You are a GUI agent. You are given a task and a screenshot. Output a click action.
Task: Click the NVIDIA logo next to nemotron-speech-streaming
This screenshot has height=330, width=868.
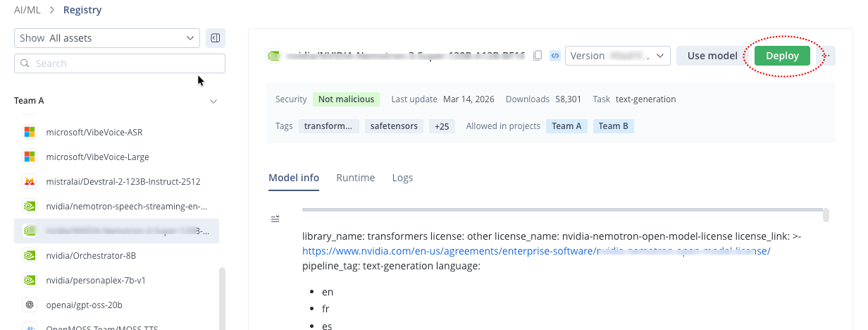click(x=30, y=206)
